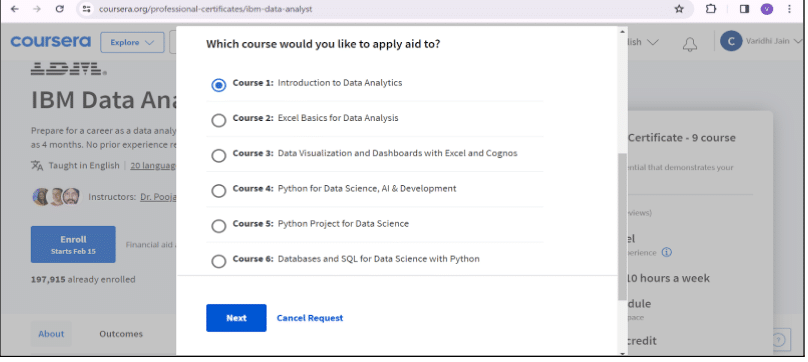Click the 'Introduction to Data Analytics' course title
808x362 pixels.
[x=340, y=83]
